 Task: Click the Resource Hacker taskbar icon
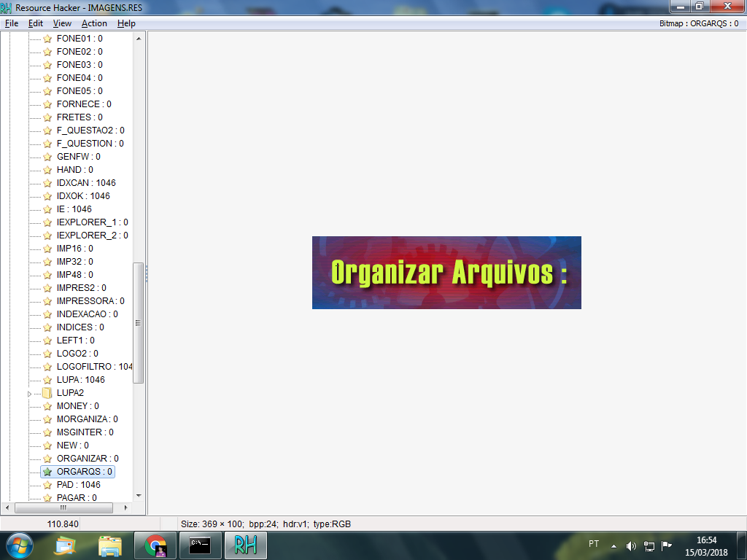(245, 545)
